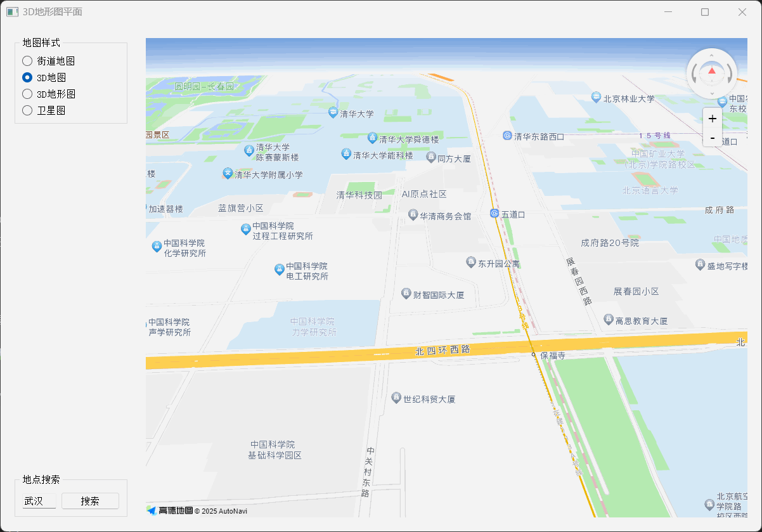
Task: Click the 北京林业大学 marker icon
Action: click(x=596, y=97)
